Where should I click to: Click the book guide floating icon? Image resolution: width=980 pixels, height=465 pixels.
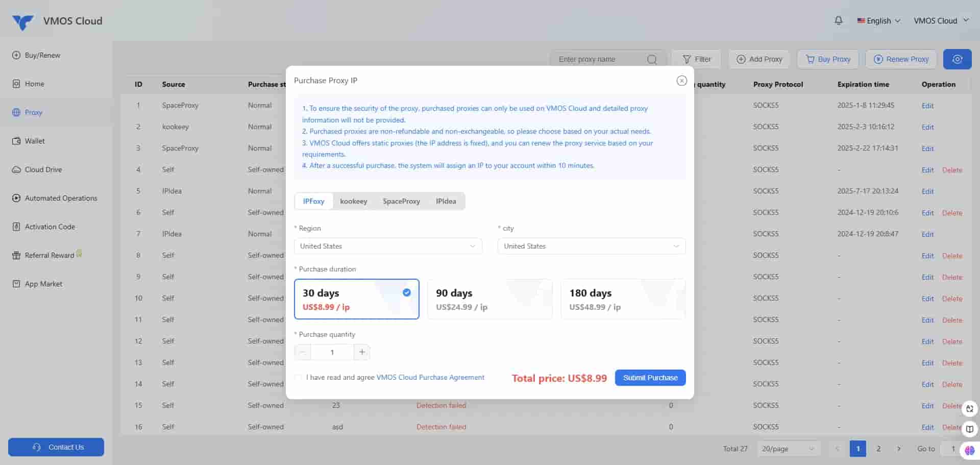click(970, 429)
